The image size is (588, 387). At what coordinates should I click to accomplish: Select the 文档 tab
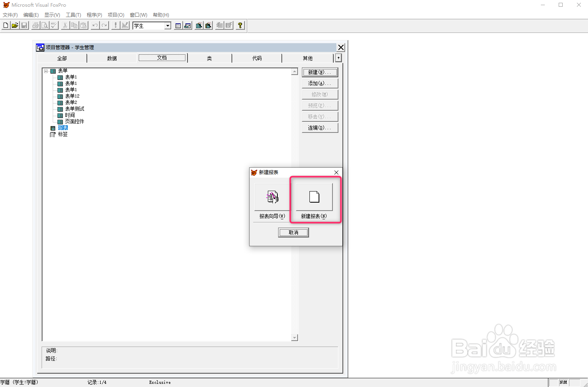(x=162, y=58)
